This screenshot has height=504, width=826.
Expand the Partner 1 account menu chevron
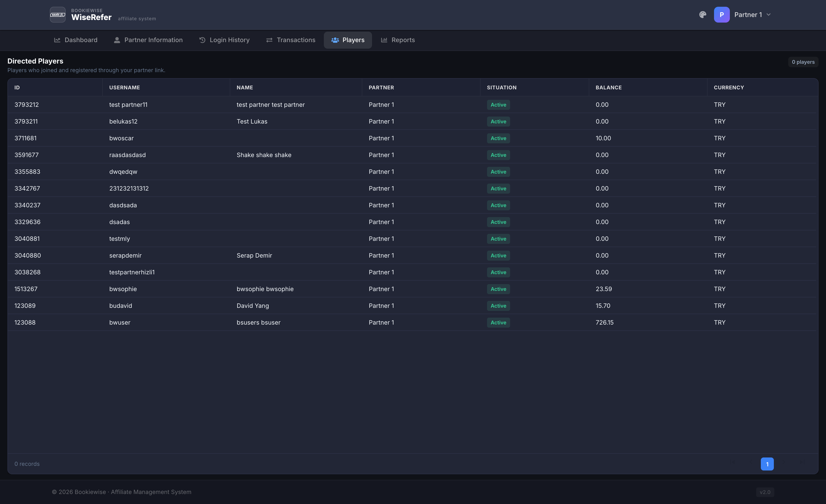tap(769, 15)
